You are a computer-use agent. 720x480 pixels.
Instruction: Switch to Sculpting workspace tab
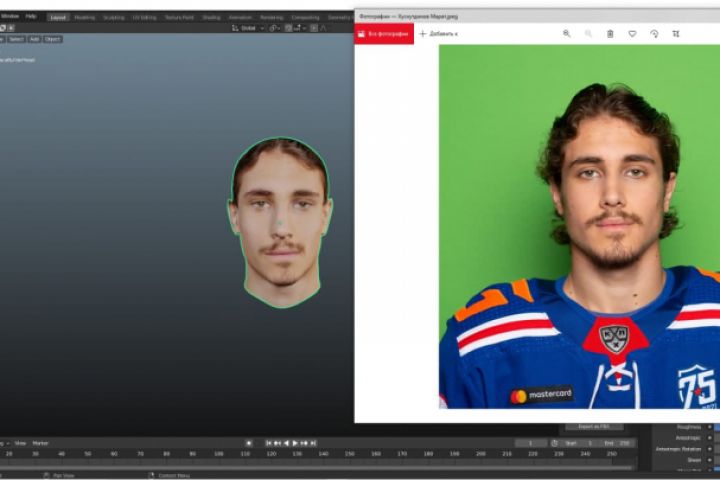[x=113, y=17]
